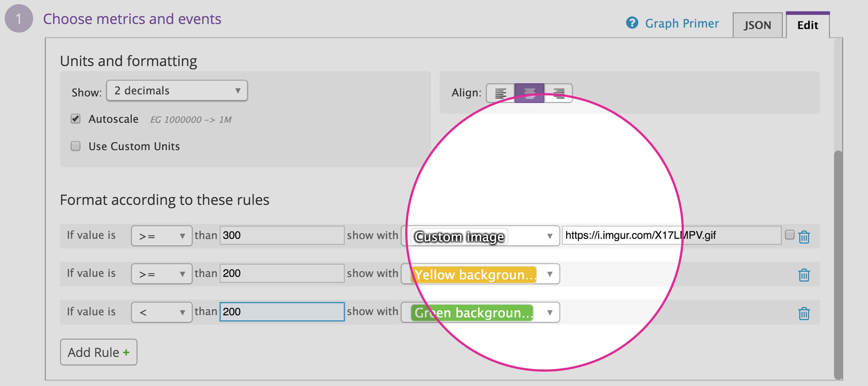Screen dimensions: 868x386
Task: Click the Add Rule button
Action: pos(98,352)
